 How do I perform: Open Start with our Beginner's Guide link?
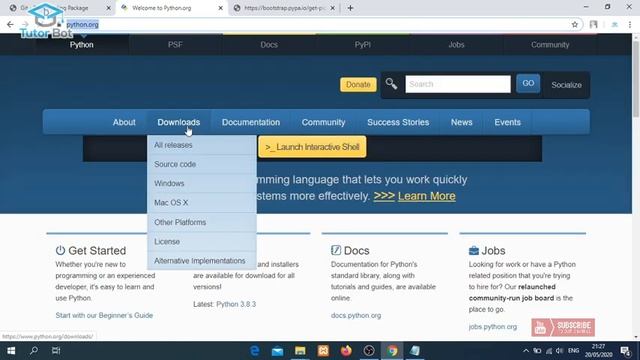tap(104, 315)
